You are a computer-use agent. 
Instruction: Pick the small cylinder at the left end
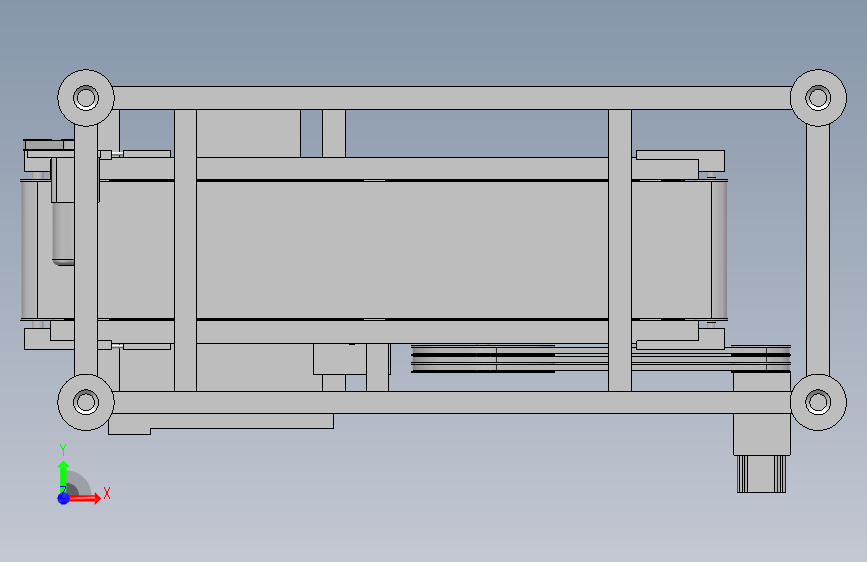[63, 233]
